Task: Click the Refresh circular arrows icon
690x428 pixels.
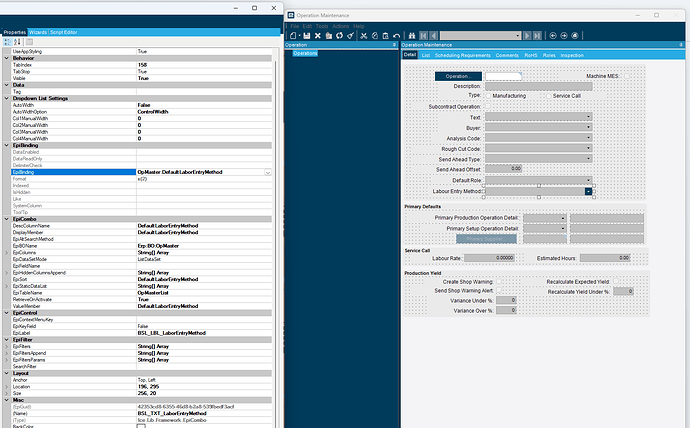Action: pos(339,36)
